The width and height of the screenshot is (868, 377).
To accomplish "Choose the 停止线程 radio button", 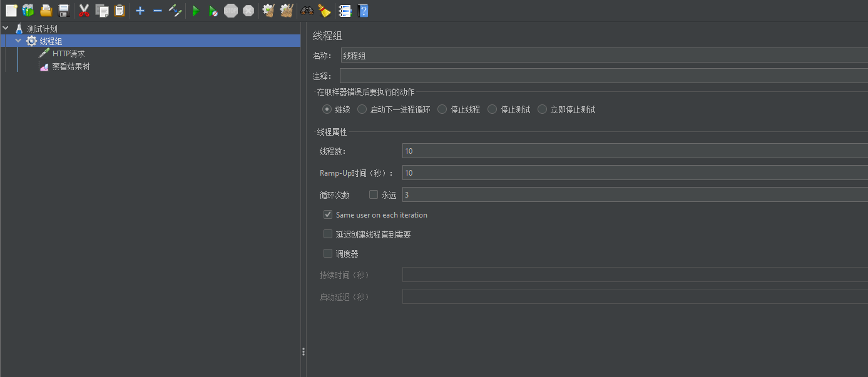I will 442,109.
